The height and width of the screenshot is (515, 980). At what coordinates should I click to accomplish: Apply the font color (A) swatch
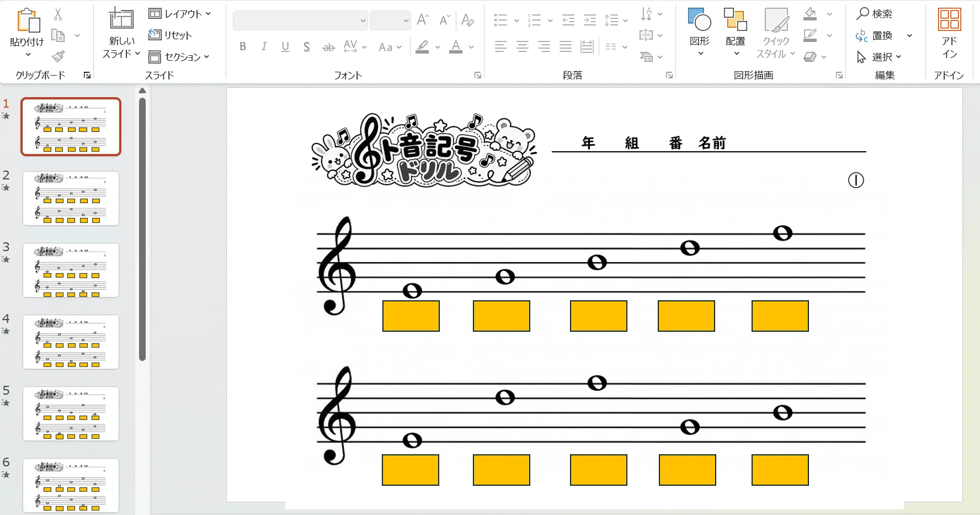456,47
